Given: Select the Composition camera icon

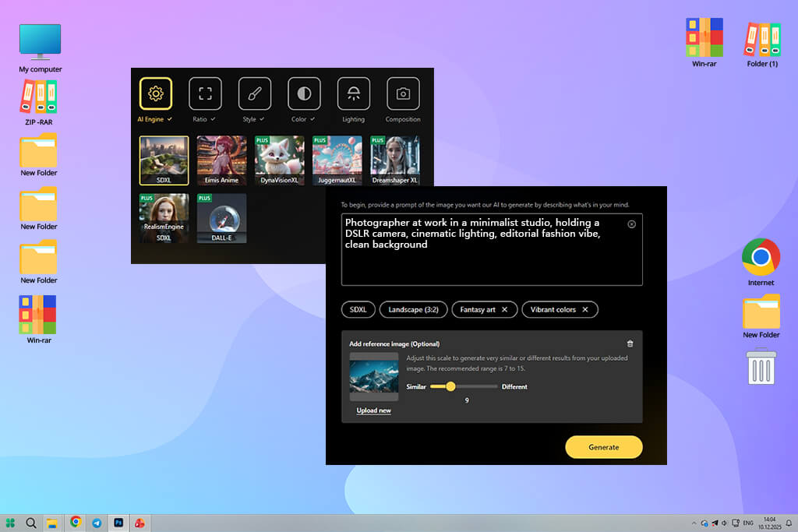Looking at the screenshot, I should pos(403,93).
